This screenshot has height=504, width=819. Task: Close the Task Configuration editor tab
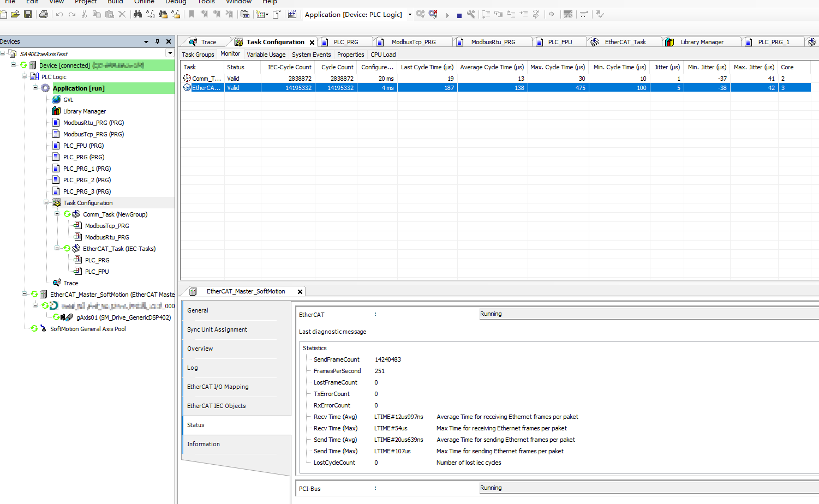312,43
